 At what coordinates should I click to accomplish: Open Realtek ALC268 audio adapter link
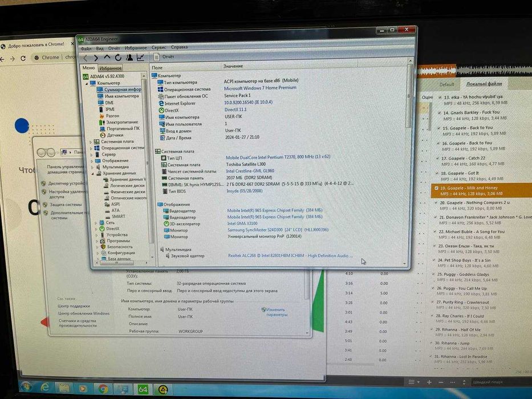[290, 256]
